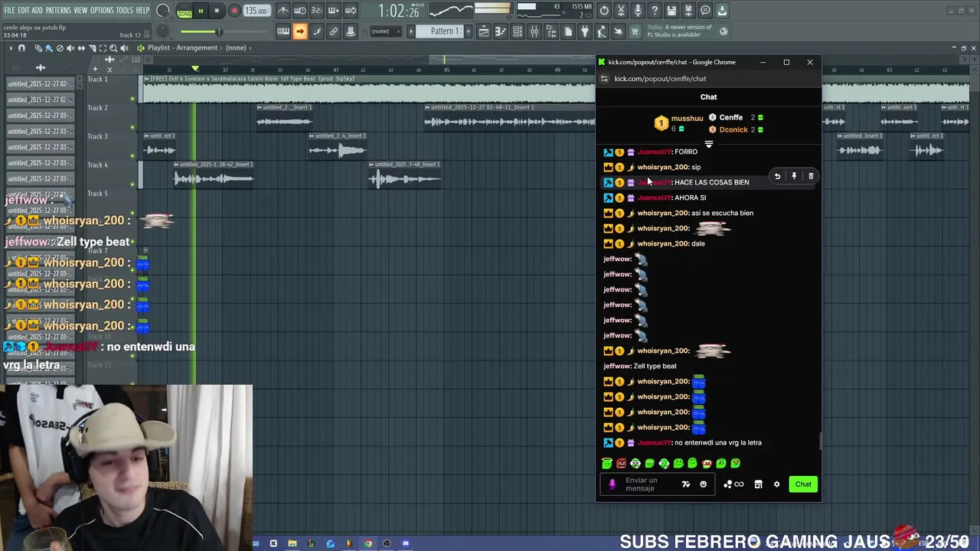Toggle loop recording icon
The image size is (980, 551).
pyautogui.click(x=350, y=11)
